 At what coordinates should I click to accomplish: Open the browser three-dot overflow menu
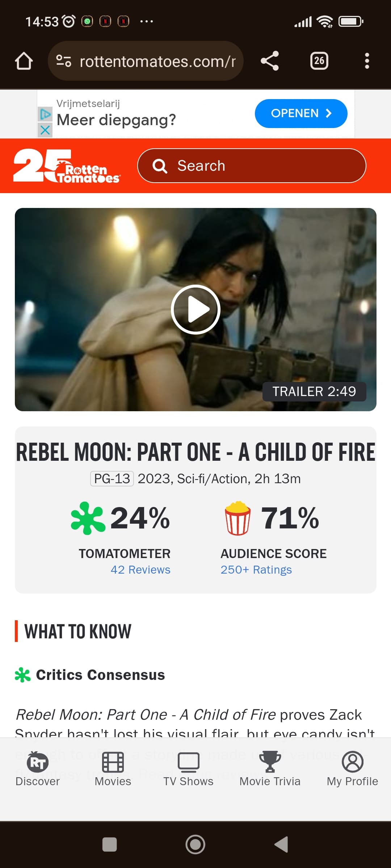pos(367,61)
